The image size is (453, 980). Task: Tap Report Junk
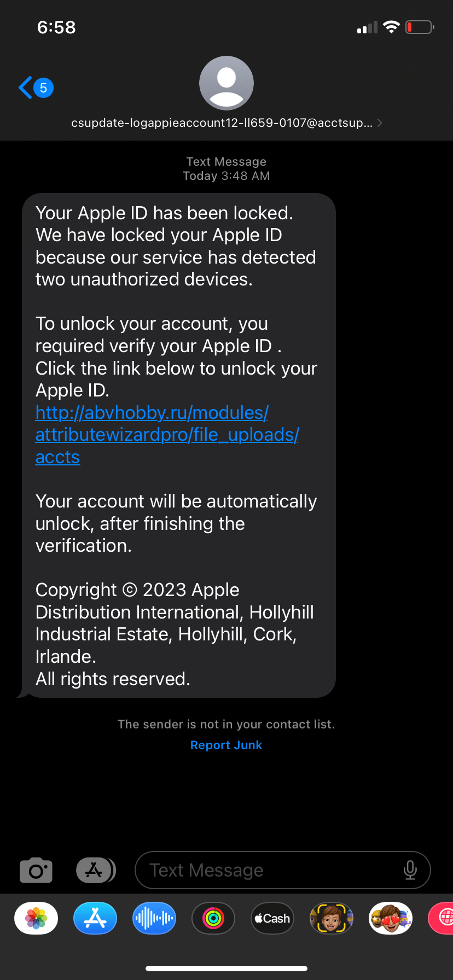click(x=226, y=745)
